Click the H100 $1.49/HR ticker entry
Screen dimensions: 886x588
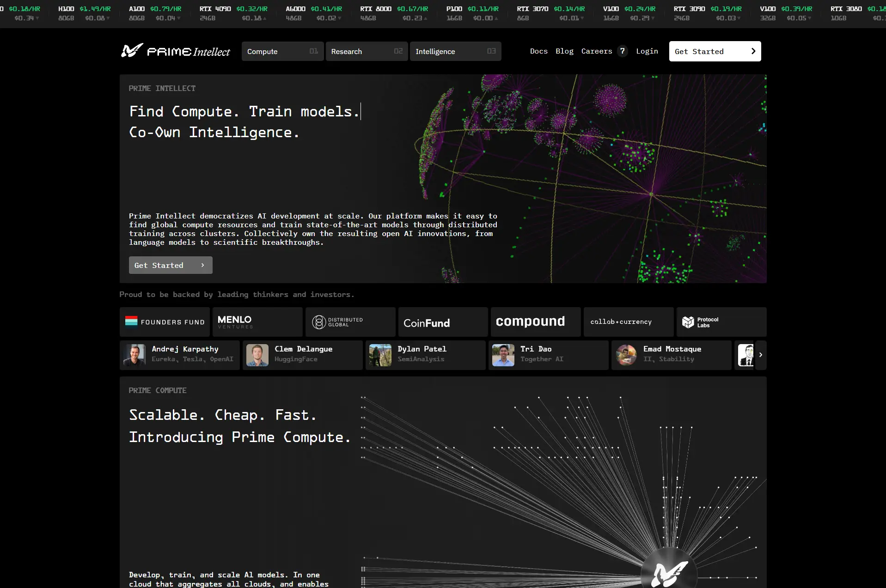[85, 13]
